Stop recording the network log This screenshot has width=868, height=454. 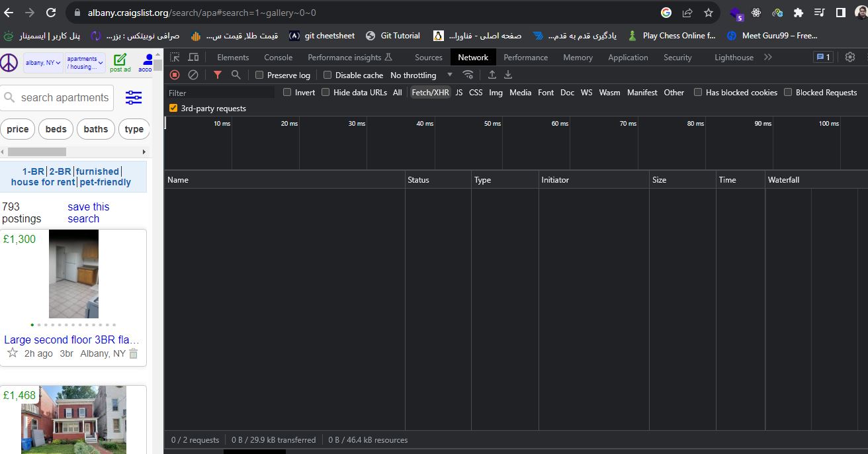pyautogui.click(x=175, y=75)
